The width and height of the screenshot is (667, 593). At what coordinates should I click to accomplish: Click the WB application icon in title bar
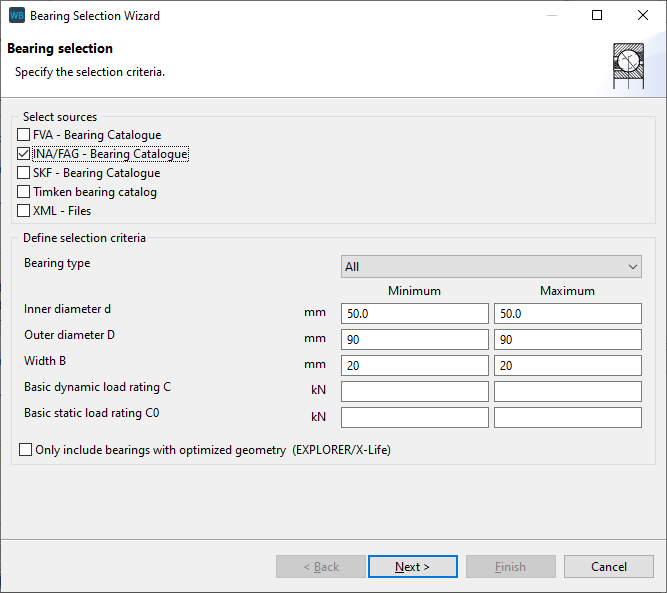click(16, 16)
